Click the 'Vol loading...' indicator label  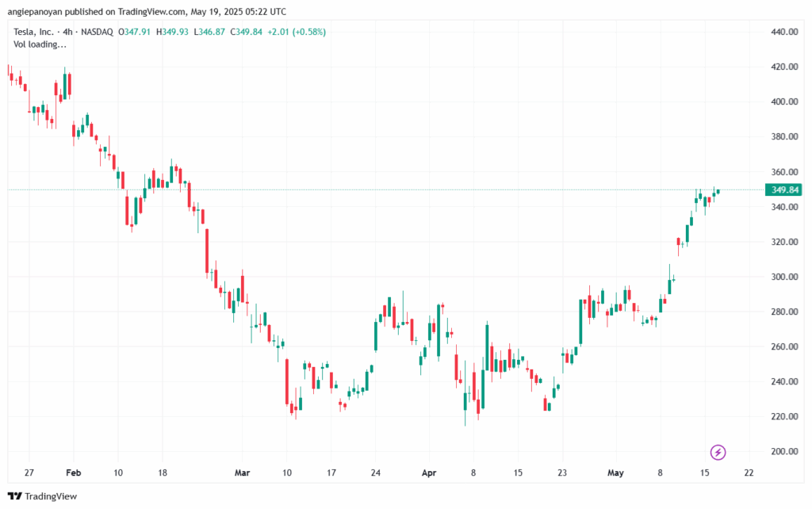coord(39,45)
